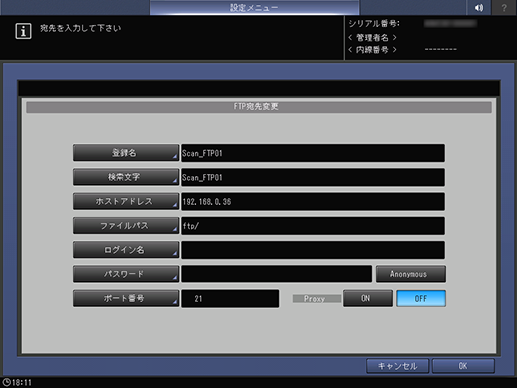Tap the speaker sound icon
517x388 pixels.
pos(479,7)
